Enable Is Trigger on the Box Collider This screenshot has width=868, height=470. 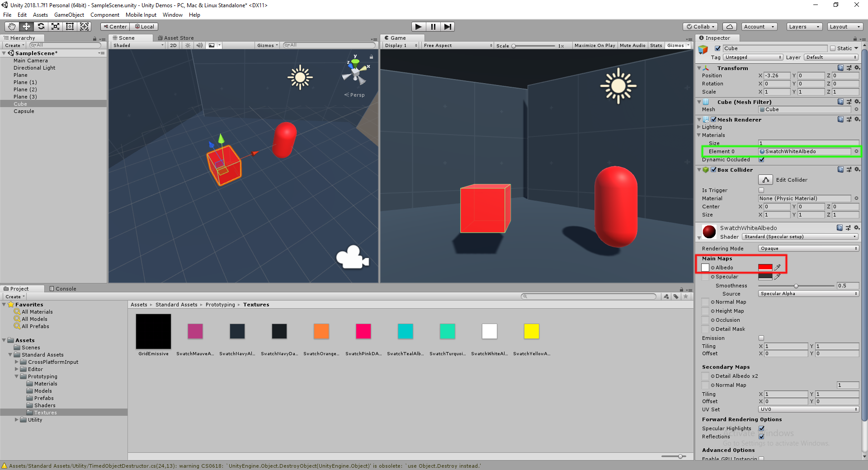pyautogui.click(x=762, y=190)
